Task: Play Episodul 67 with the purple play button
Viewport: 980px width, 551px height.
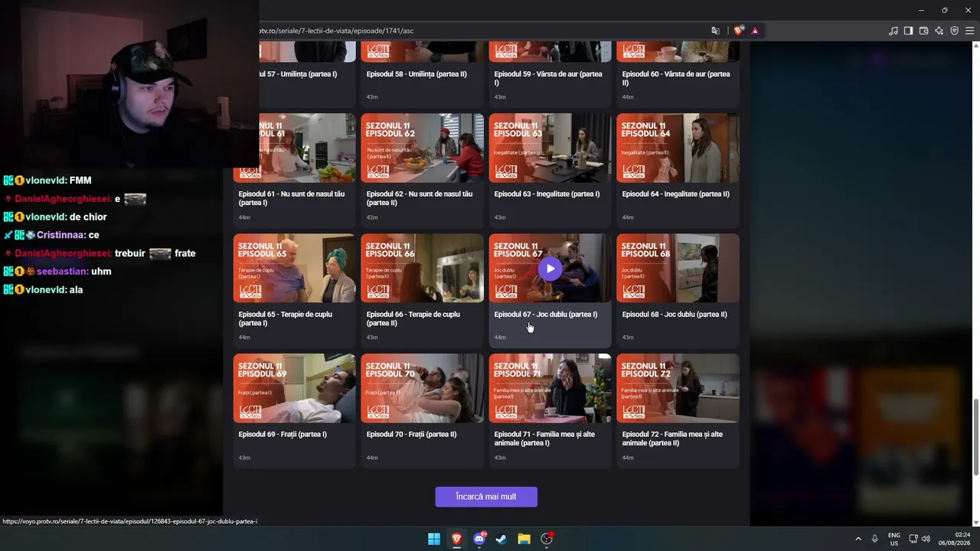Action: tap(550, 269)
